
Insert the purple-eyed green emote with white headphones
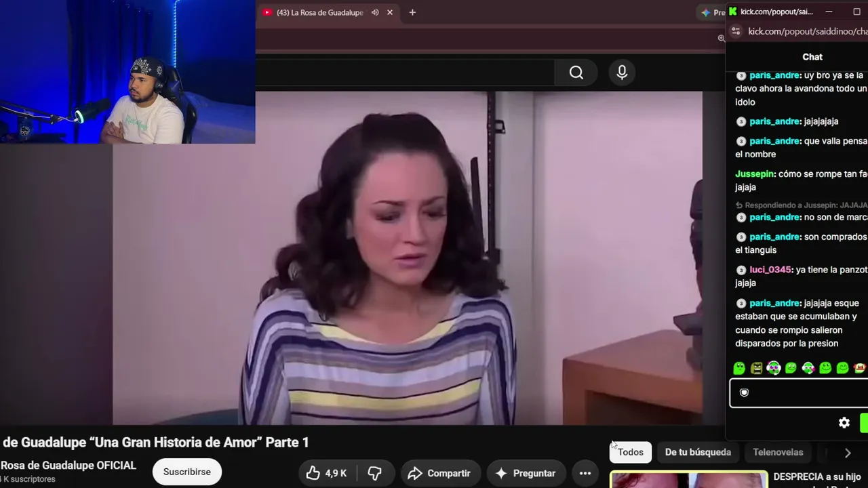pyautogui.click(x=774, y=368)
